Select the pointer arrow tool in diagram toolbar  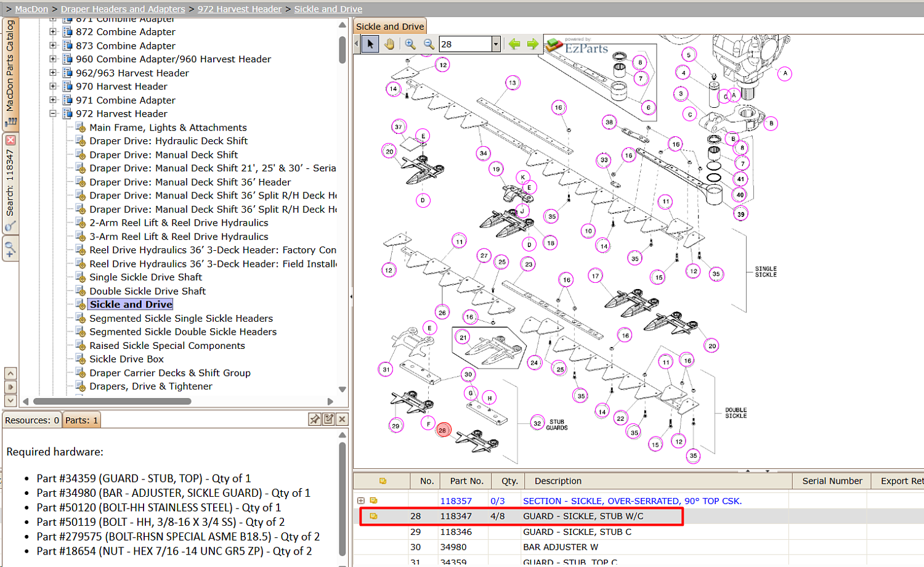pos(370,44)
